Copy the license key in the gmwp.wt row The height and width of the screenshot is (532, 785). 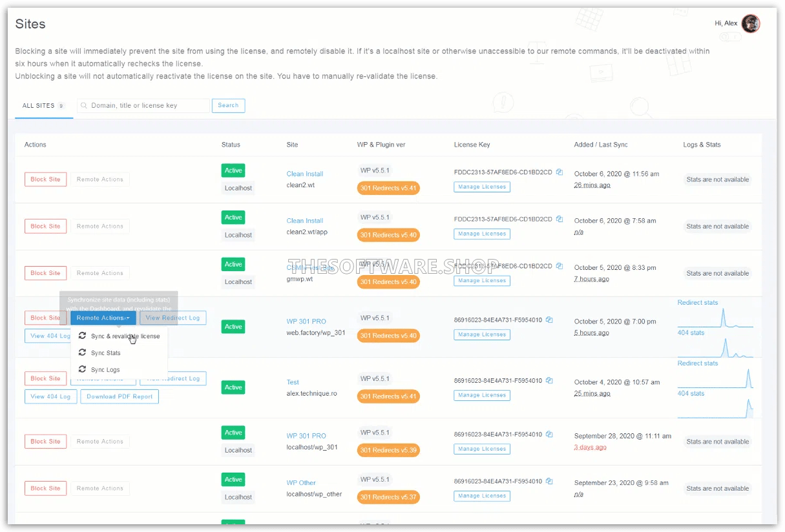tap(560, 265)
